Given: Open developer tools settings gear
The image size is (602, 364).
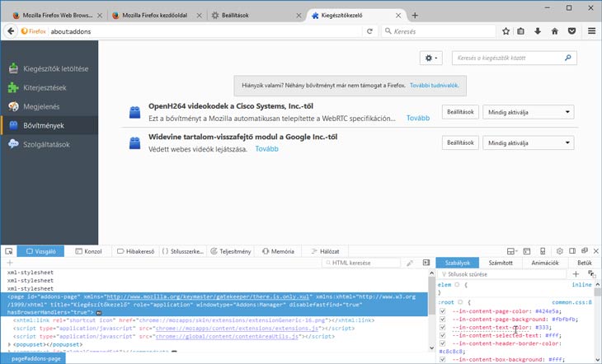Looking at the screenshot, I should coord(559,251).
